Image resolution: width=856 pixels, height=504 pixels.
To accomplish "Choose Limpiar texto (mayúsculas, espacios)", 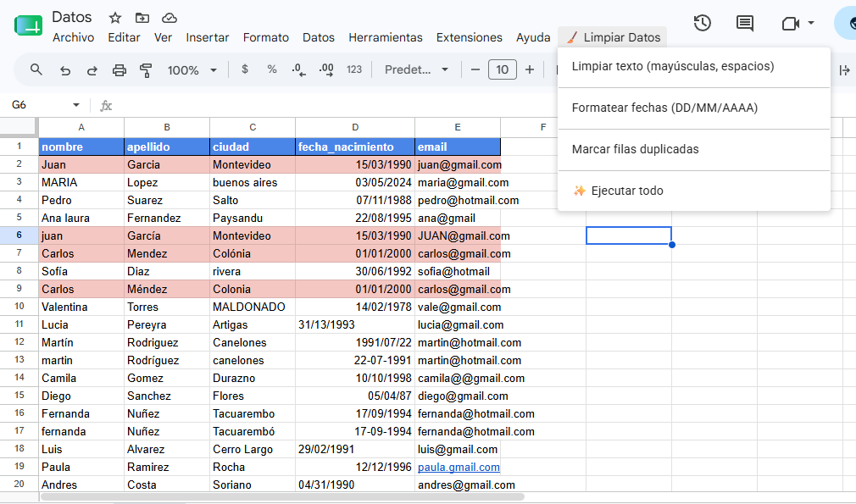I will 694,67.
